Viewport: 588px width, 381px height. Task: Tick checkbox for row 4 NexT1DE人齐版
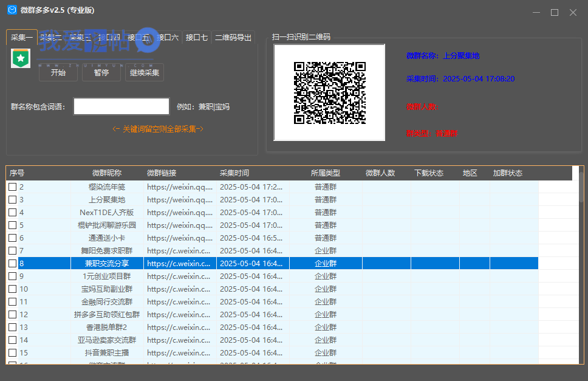pyautogui.click(x=12, y=212)
